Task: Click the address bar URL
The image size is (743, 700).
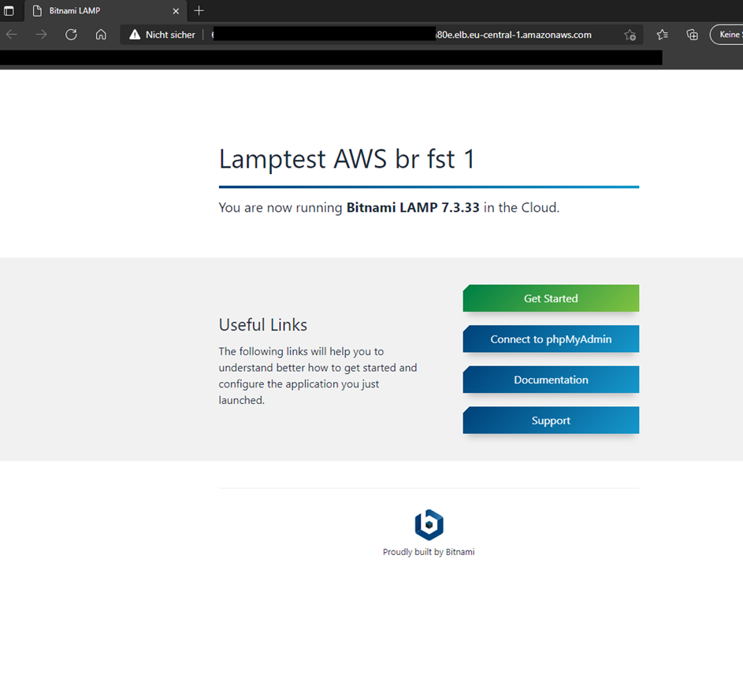Action: tap(402, 35)
